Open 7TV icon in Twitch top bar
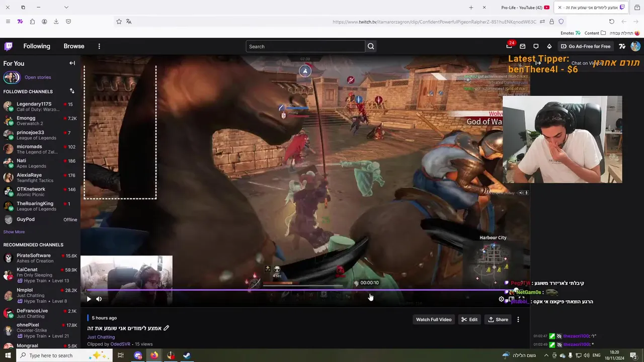Screen dimensions: 644x362 [x=622, y=46]
